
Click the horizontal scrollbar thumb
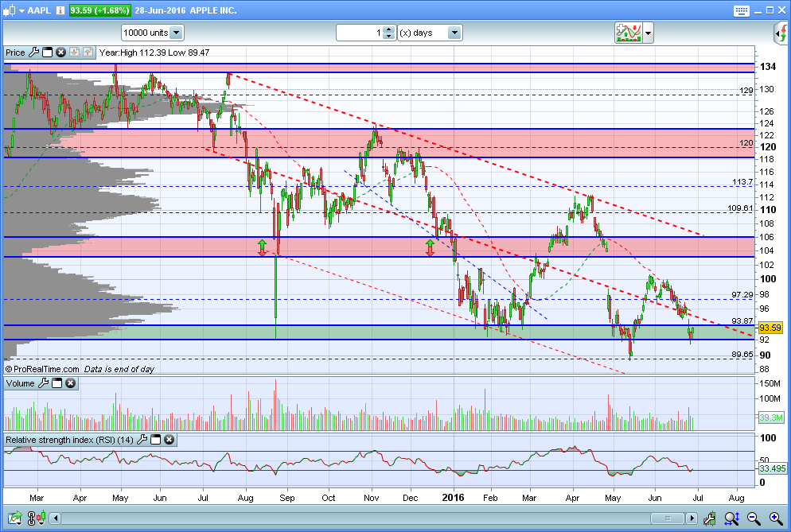tap(667, 518)
